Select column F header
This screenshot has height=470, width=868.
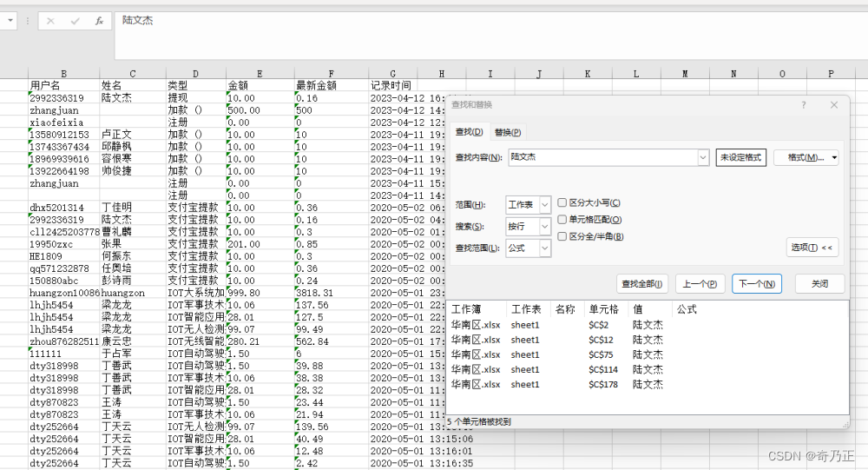point(331,74)
